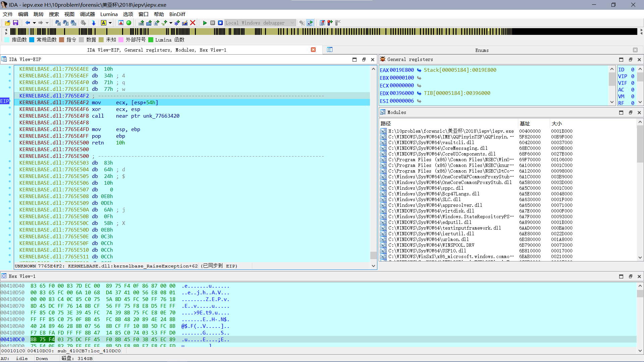Screen dimensions: 644x362
Task: Open the 编辑 menu
Action: pos(23,14)
